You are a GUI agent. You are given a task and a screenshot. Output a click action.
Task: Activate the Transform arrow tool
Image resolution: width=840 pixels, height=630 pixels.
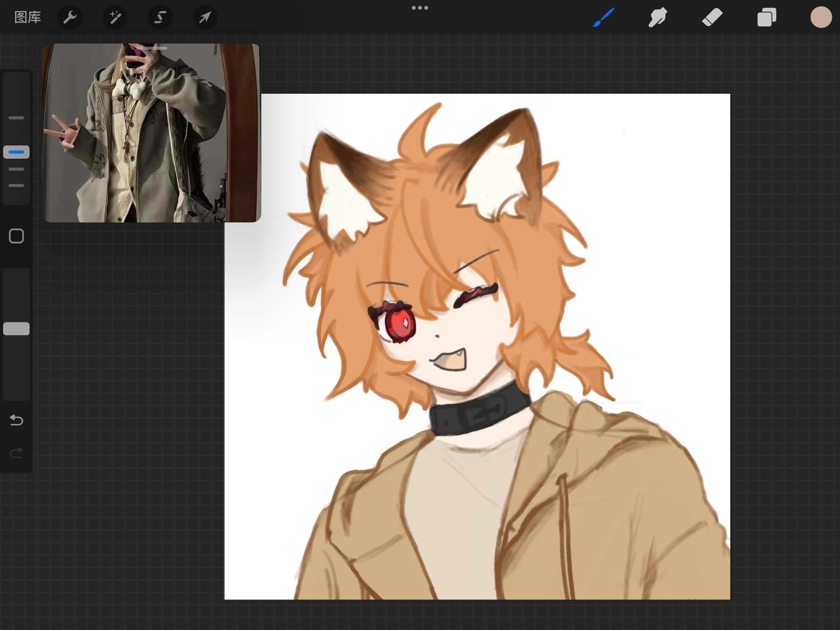205,17
